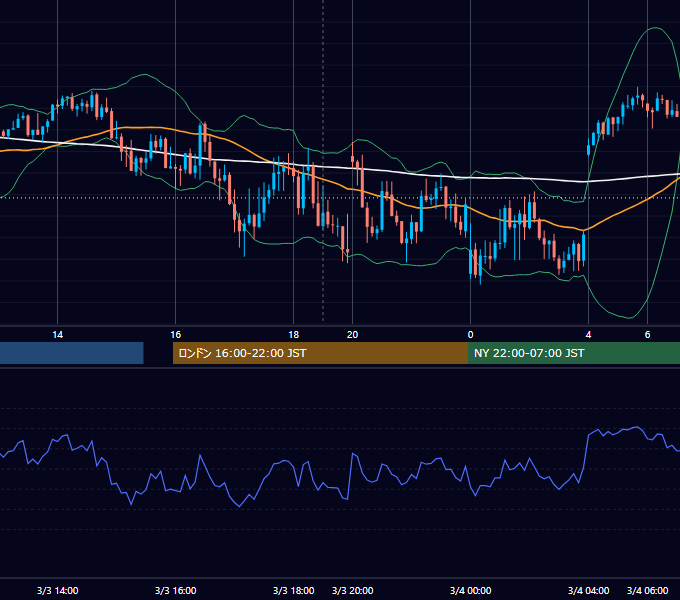Click the 3/3 14:00 date label
Screen dimensions: 680x600
click(57, 590)
